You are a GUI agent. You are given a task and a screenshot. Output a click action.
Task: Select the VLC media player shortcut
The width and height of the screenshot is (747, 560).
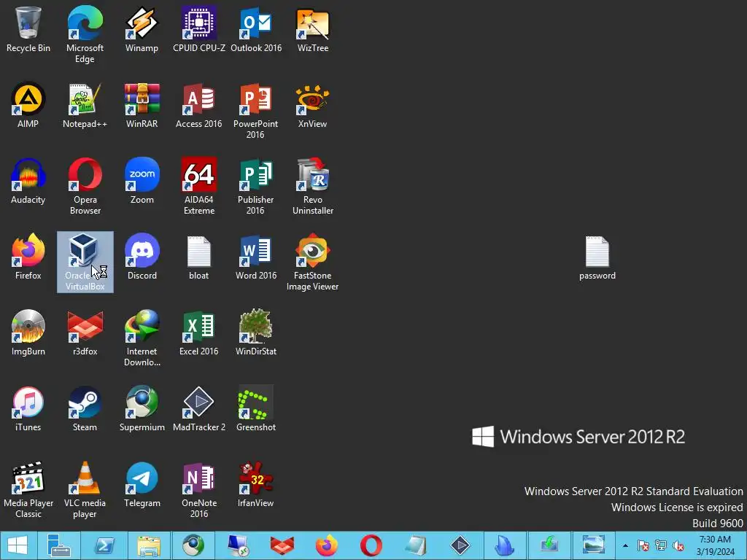tap(85, 489)
